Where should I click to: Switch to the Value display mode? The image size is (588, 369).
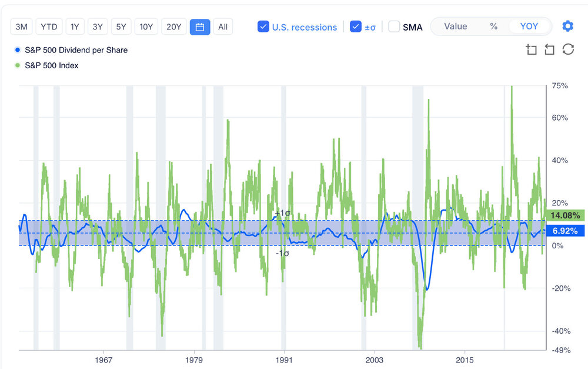(456, 26)
